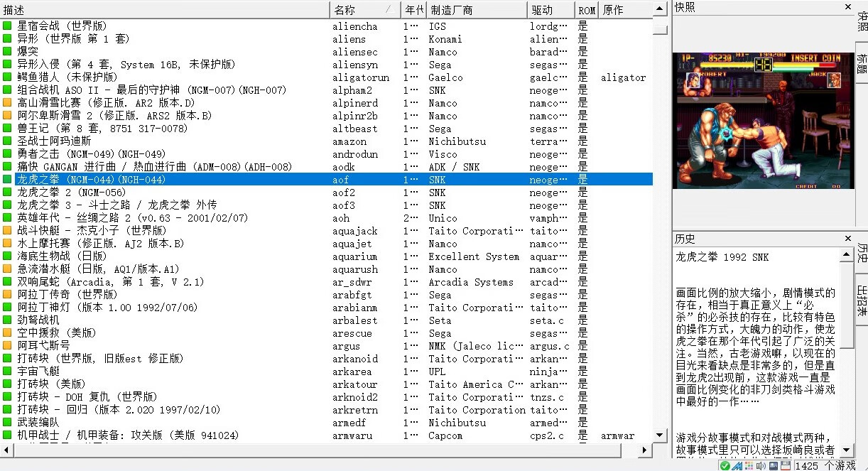The image size is (868, 471).
Task: Select the 打砖块 - DOH 复仇 (世界版) row
Action: coord(326,397)
